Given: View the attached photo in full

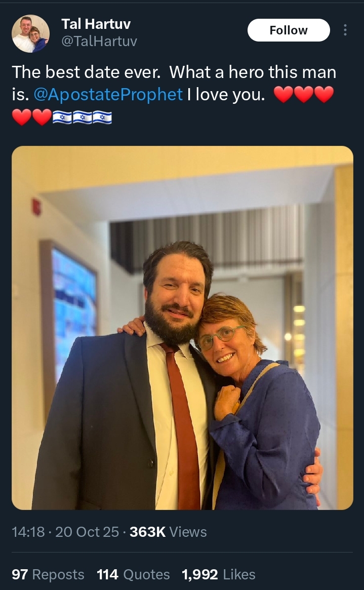Looking at the screenshot, I should pos(182,328).
